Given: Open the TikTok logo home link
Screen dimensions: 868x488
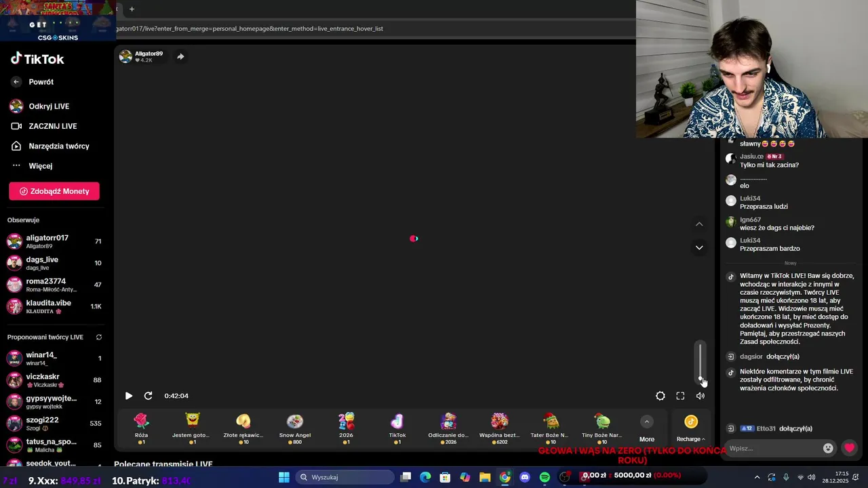Looking at the screenshot, I should click(37, 59).
